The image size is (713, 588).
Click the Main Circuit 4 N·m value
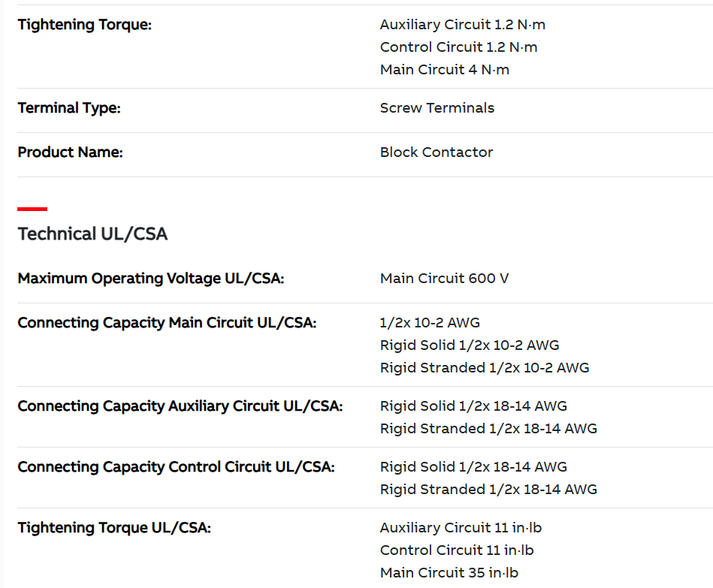445,70
